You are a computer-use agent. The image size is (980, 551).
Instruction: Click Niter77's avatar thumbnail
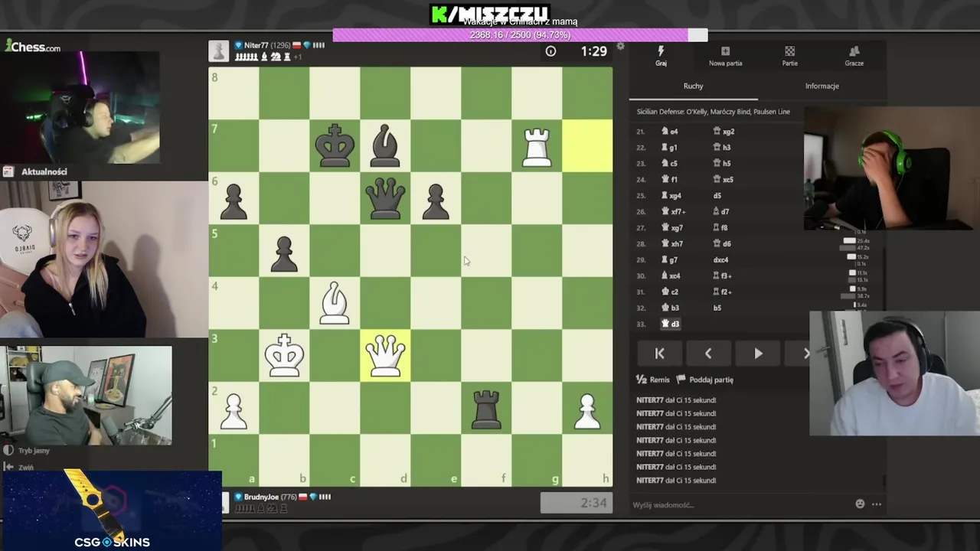point(219,51)
